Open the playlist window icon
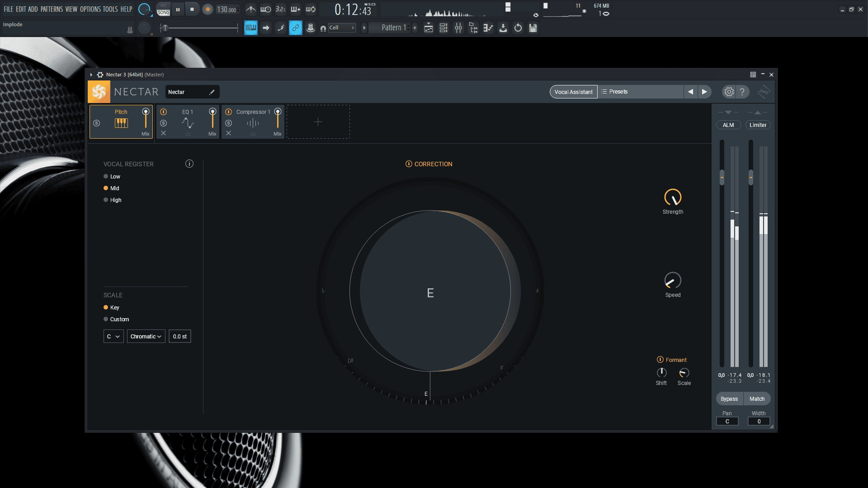This screenshot has width=868, height=488. pos(429,28)
